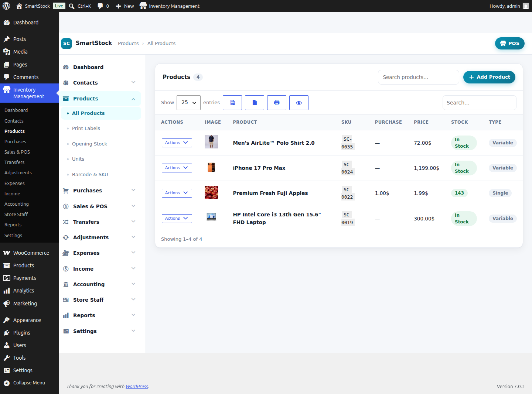Click the polo shirt product thumbnail
Screen dimensions: 532x394
211,142
